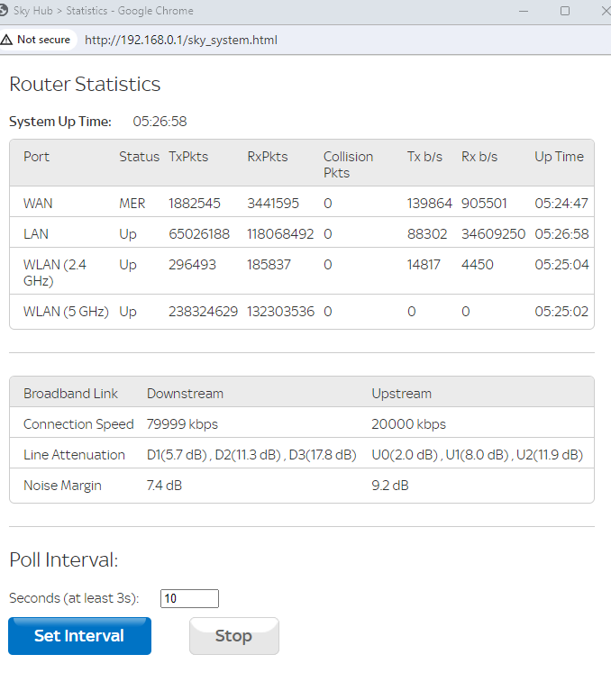The image size is (611, 700).
Task: Minimize the Sky Hub Statistics window
Action: pyautogui.click(x=524, y=11)
